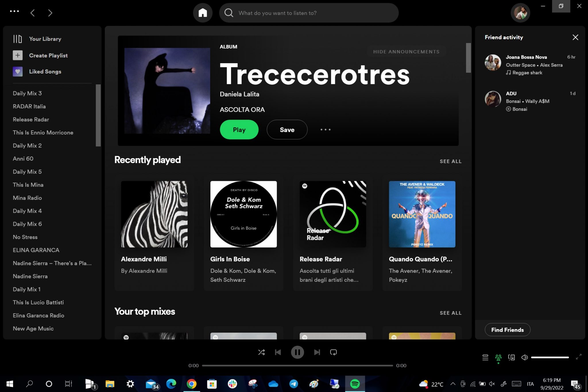This screenshot has width=588, height=392.
Task: Open the Connect to a device icon
Action: [x=512, y=358]
